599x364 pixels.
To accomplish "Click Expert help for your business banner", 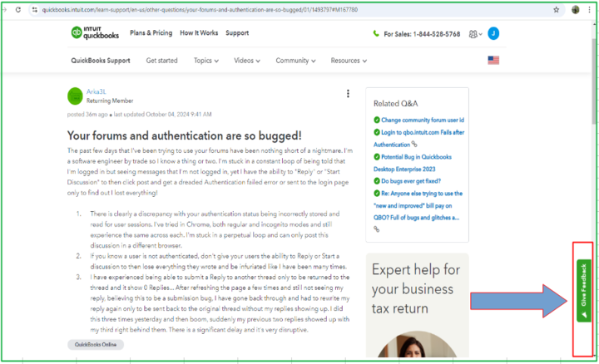I will (x=417, y=305).
